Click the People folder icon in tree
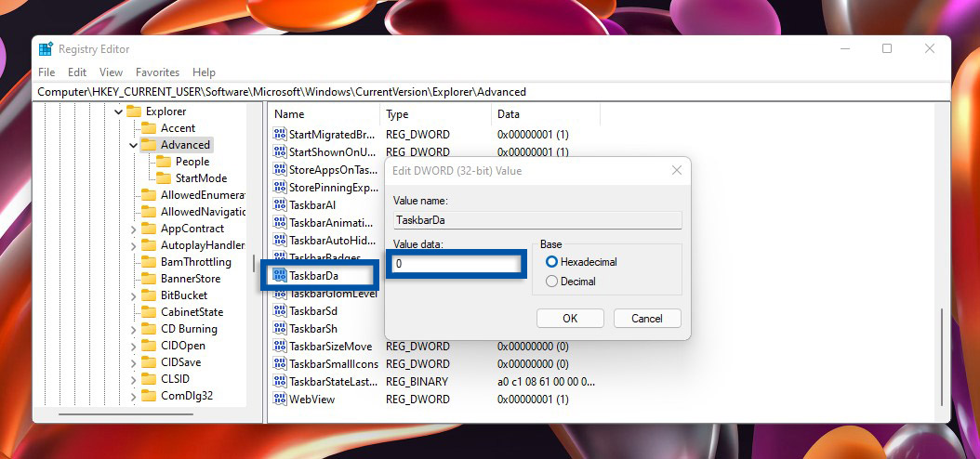This screenshot has height=459, width=980. [x=164, y=162]
